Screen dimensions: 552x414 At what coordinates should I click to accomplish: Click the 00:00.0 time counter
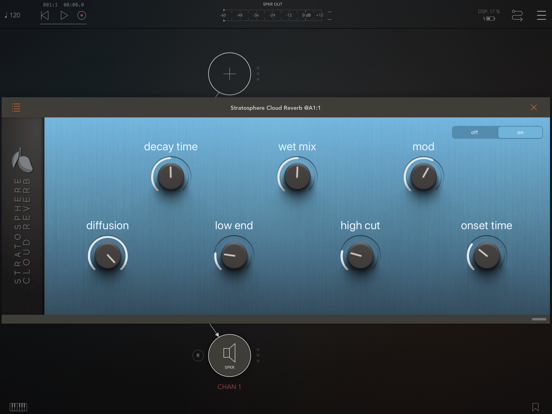[74, 5]
